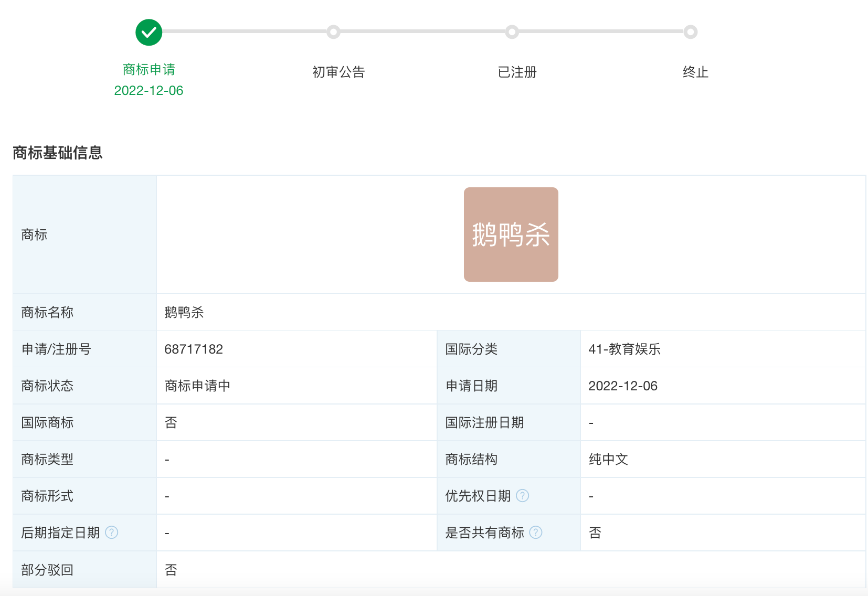The image size is (868, 596).
Task: Click the 商标申请中 status value
Action: pyautogui.click(x=197, y=386)
